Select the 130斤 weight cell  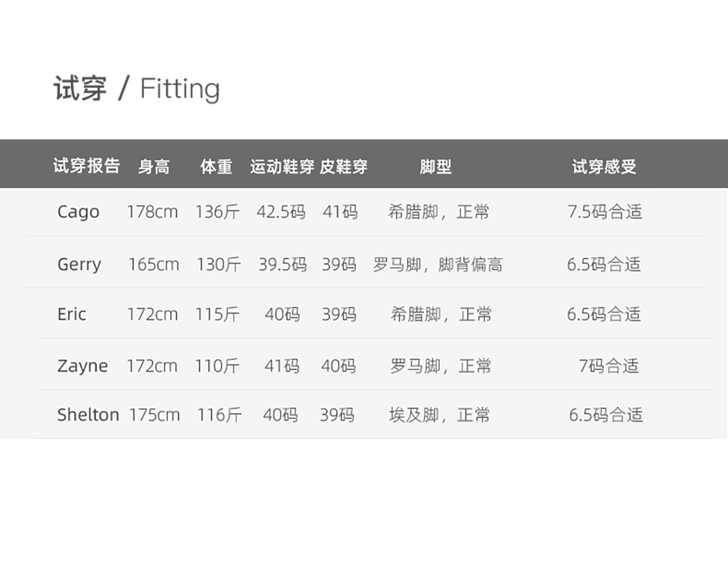218,264
